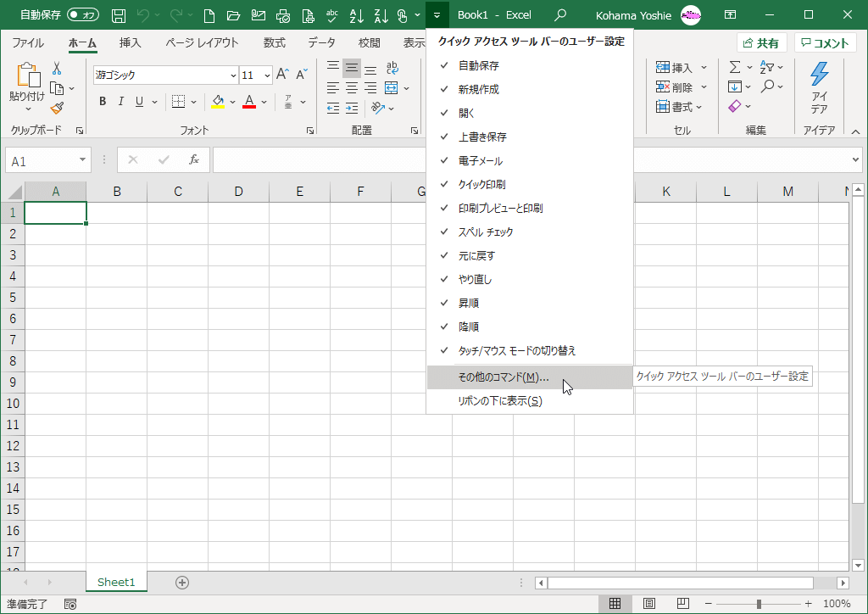Add a new sheet with plus button
Viewport: 868px width, 614px height.
pos(182,583)
